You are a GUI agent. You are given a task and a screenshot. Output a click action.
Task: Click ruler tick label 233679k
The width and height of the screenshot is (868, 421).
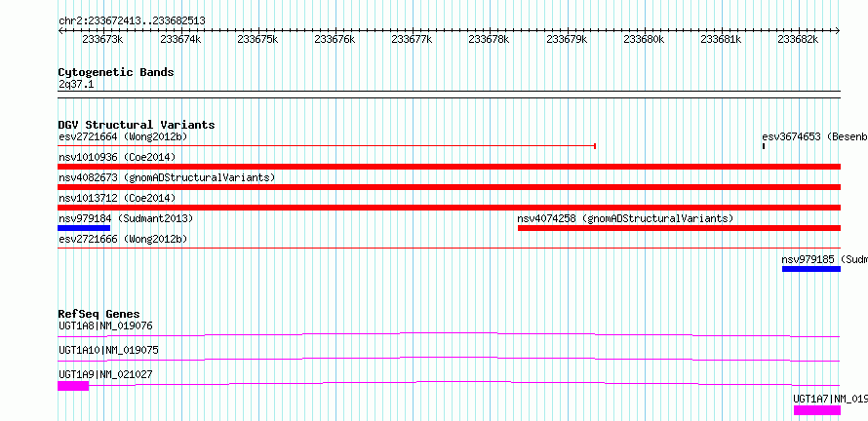[x=567, y=39]
